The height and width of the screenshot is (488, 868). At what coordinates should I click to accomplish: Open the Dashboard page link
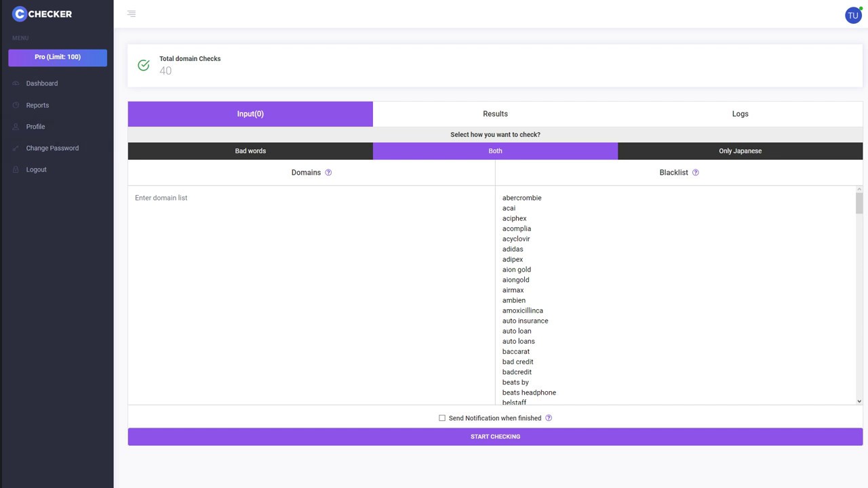(42, 83)
